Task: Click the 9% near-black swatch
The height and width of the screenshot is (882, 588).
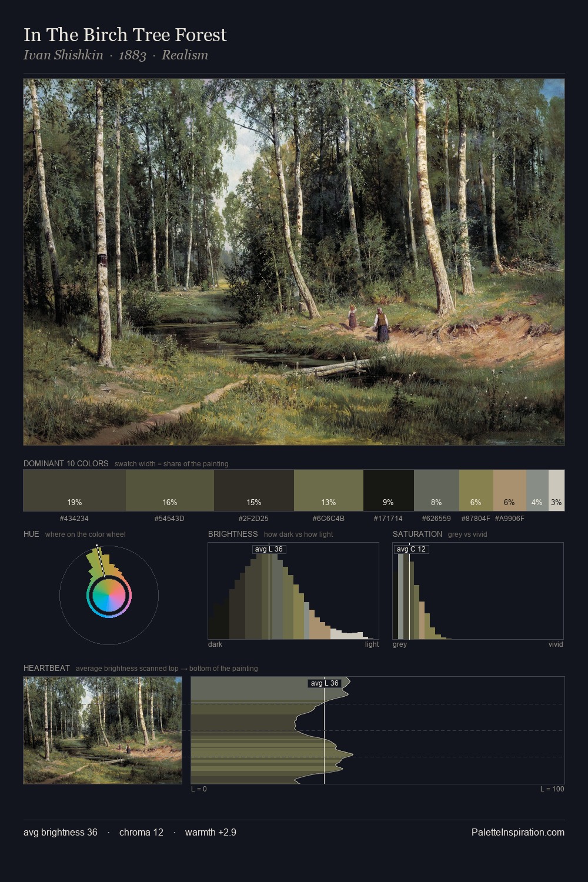Action: [389, 490]
